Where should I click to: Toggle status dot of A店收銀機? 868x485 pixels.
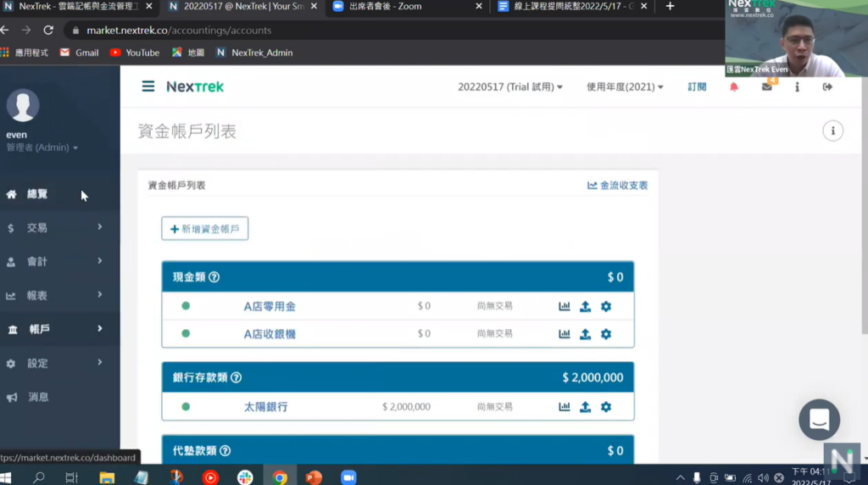pyautogui.click(x=186, y=333)
